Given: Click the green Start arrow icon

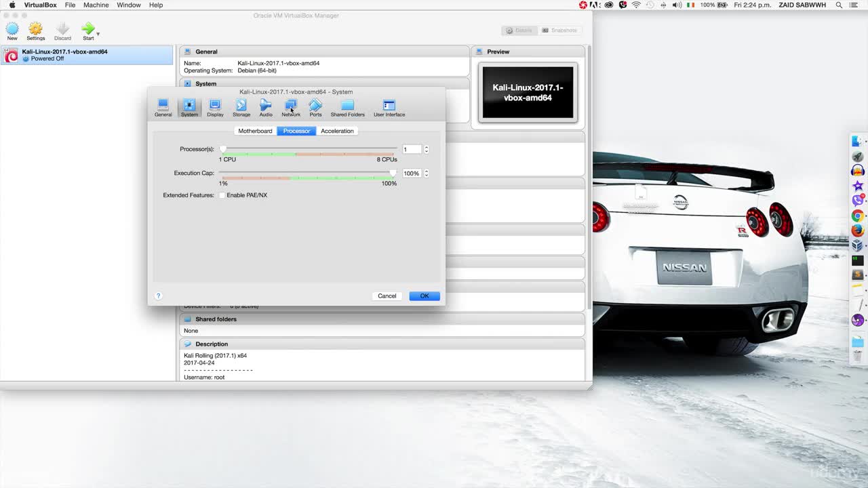Looking at the screenshot, I should [87, 28].
